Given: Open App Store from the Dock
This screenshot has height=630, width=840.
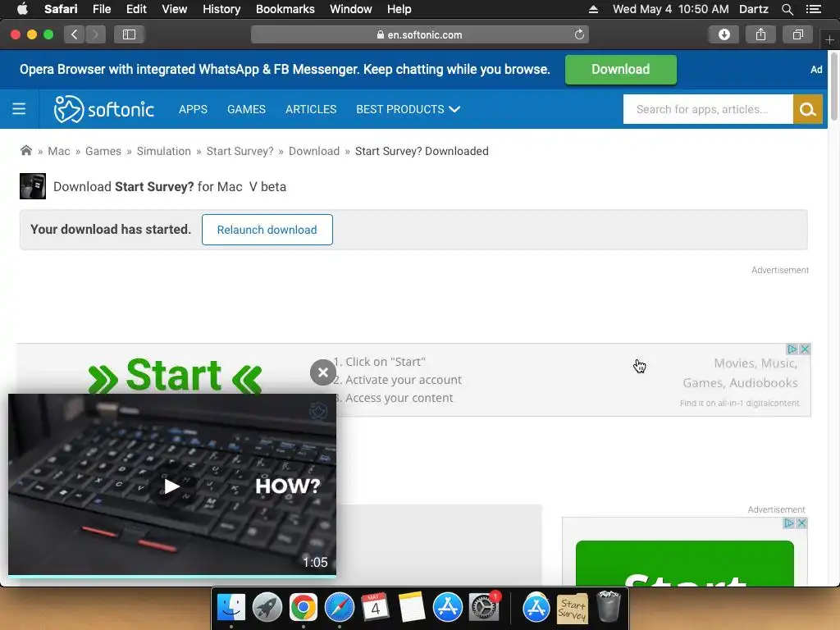Looking at the screenshot, I should pyautogui.click(x=447, y=608).
